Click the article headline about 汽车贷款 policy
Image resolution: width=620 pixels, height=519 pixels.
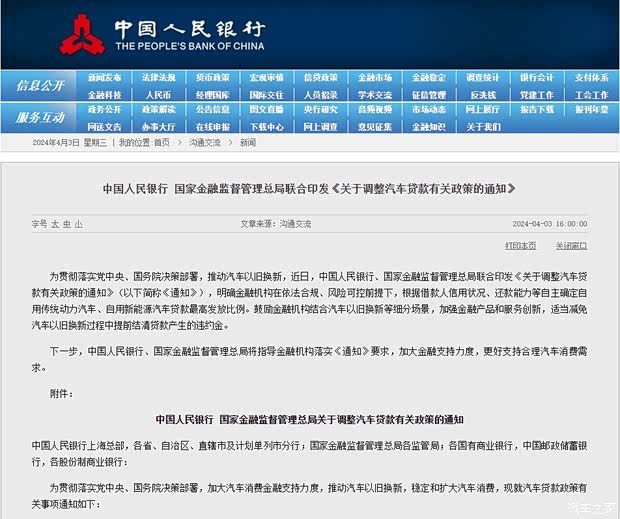pyautogui.click(x=309, y=188)
